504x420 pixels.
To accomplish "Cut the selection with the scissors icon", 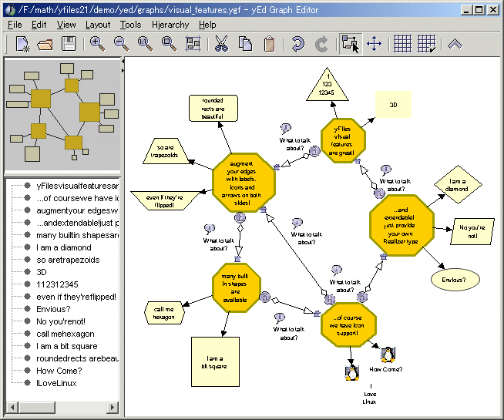I will pyautogui.click(x=221, y=44).
